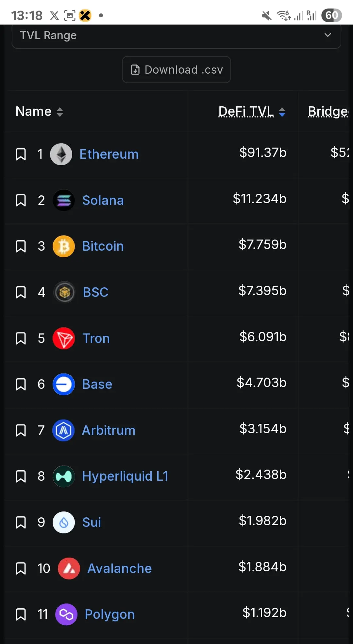
Task: Click the Bitcoin logo icon
Action: tap(64, 246)
